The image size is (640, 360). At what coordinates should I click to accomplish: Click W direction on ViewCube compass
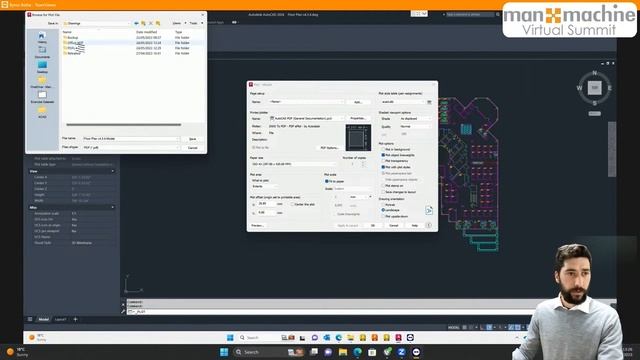(x=579, y=88)
